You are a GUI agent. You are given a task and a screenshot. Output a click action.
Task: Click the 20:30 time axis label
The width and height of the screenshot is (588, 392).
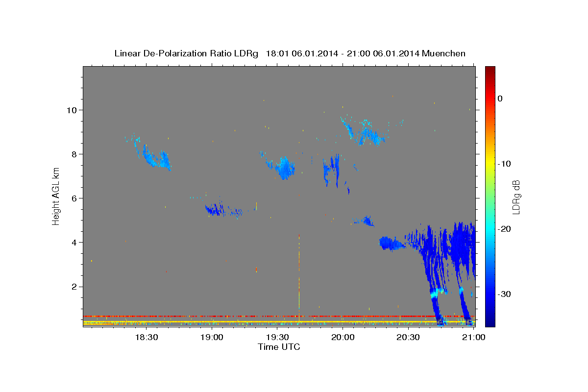coord(408,337)
